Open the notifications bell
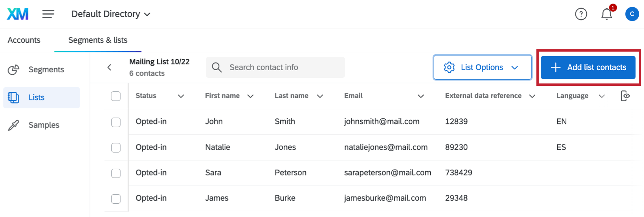 tap(606, 14)
